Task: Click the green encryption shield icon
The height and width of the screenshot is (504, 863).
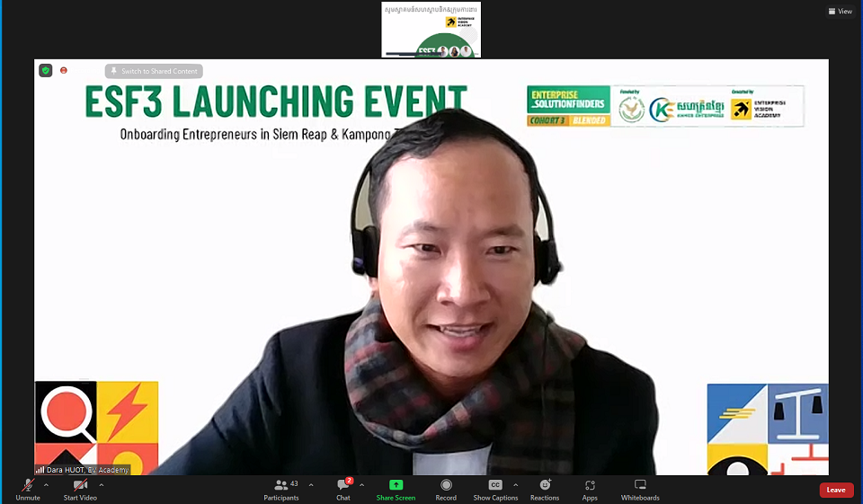Action: [46, 70]
